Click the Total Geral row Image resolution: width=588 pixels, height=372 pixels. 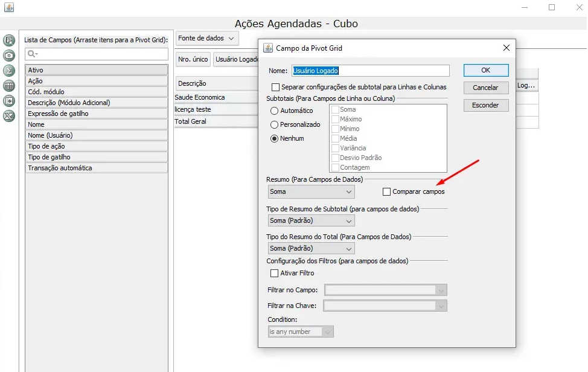[x=216, y=121]
